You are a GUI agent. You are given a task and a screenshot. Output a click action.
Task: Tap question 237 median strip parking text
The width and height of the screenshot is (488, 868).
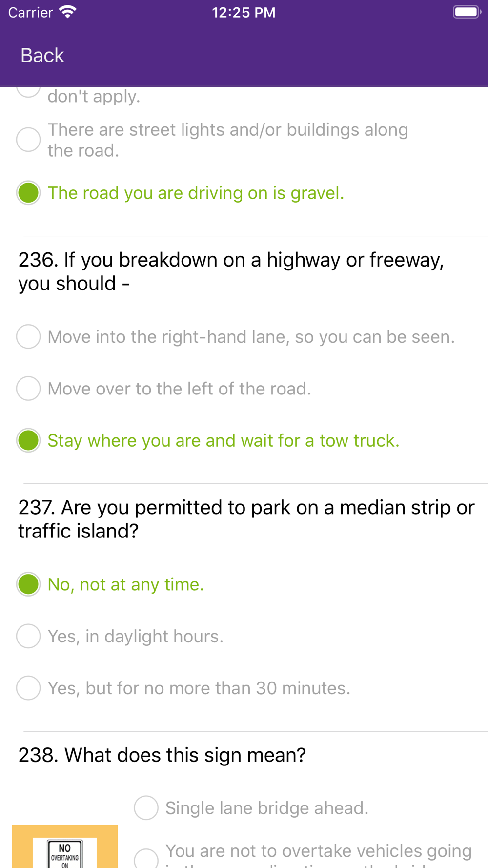[246, 519]
